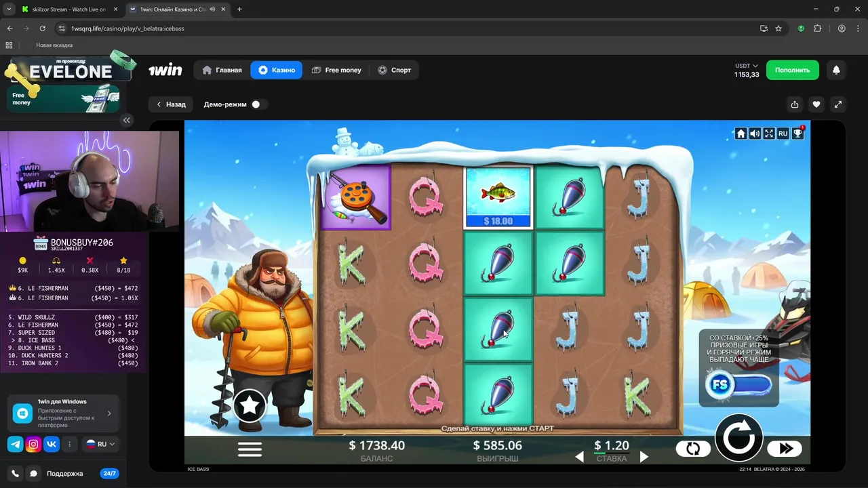868x488 pixels.
Task: Open the RU language dropdown in sidebar
Action: pyautogui.click(x=101, y=444)
